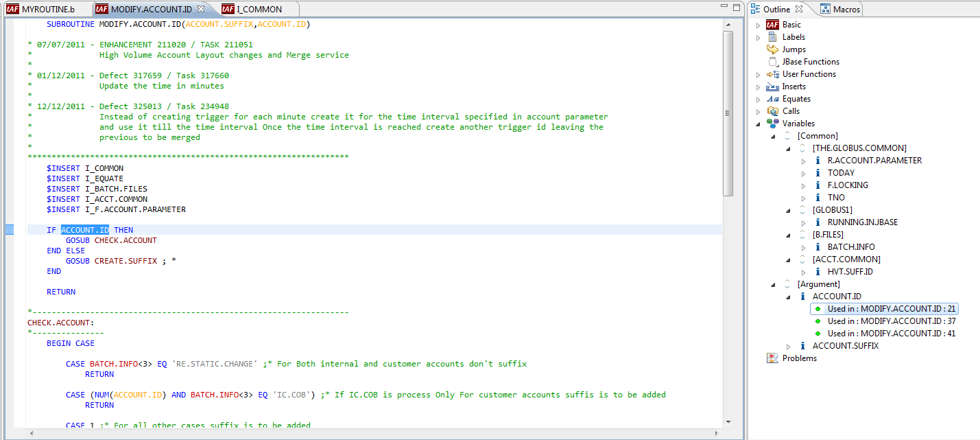Click the Calls folder icon
Image resolution: width=980 pixels, height=440 pixels.
click(772, 111)
